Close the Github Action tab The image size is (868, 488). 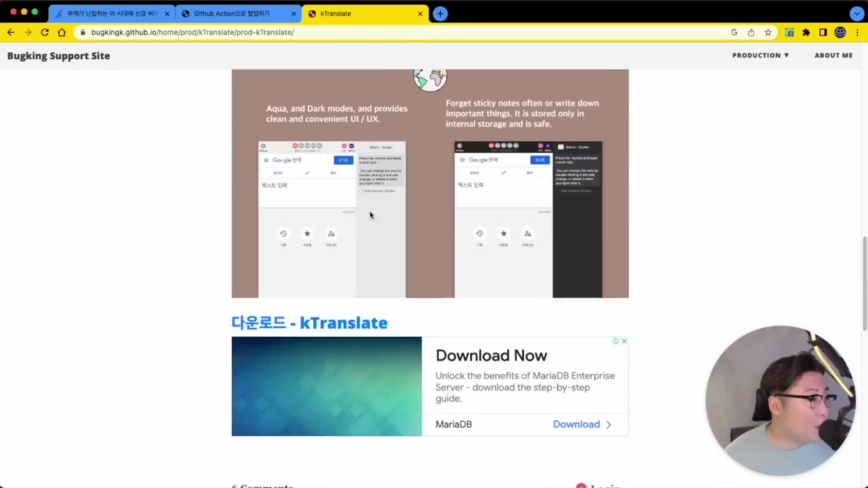[294, 14]
